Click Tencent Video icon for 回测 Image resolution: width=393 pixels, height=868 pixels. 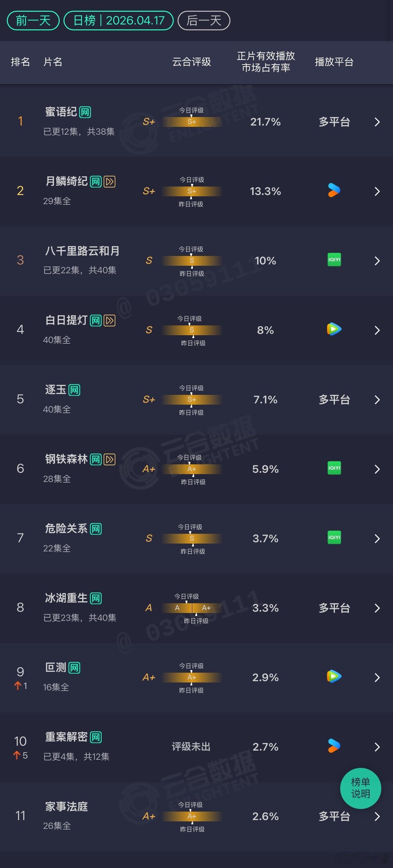pos(334,676)
